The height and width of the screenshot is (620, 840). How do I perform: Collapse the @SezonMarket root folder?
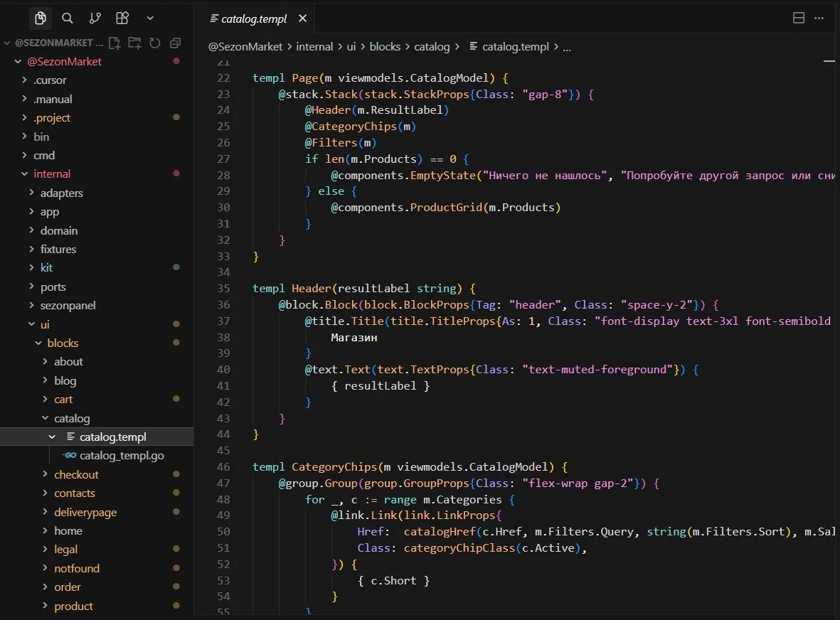(x=18, y=62)
